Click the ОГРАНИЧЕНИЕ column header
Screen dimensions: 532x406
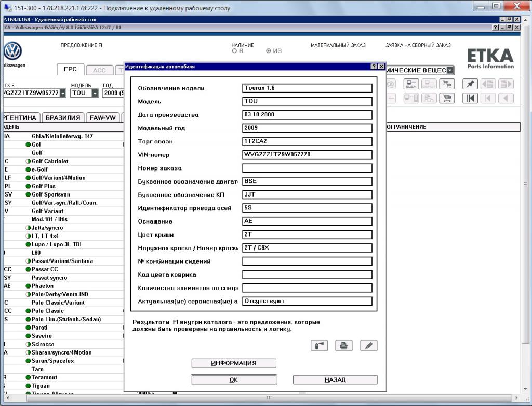[453, 127]
